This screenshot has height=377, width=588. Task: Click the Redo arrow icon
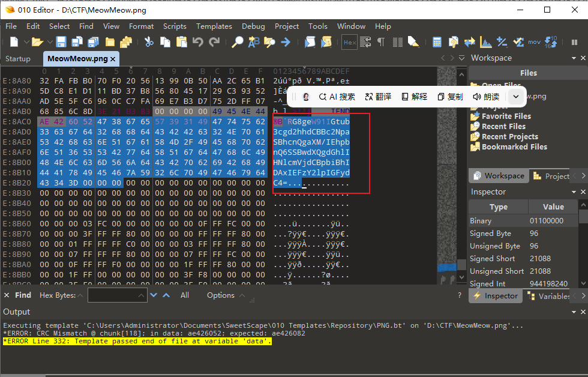tap(214, 42)
